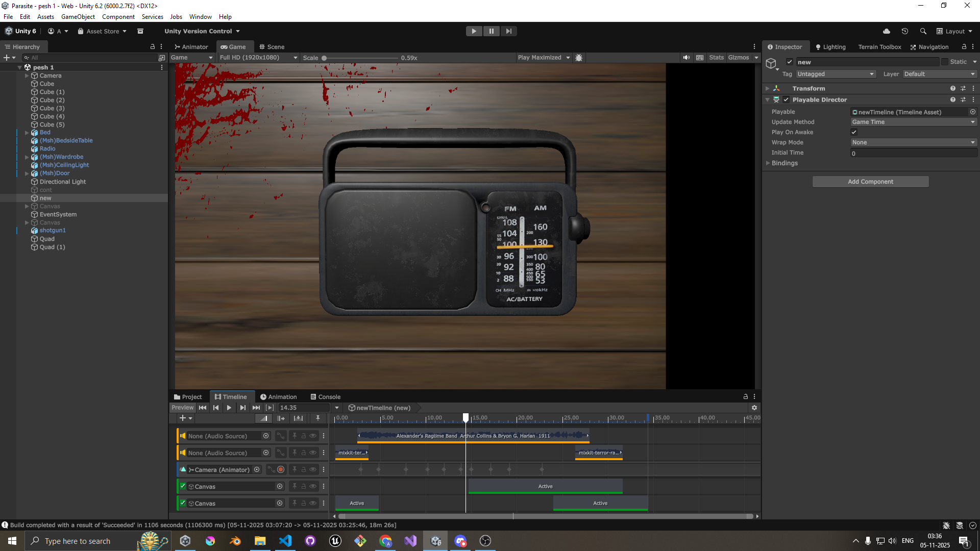This screenshot has width=980, height=551.
Task: Open the GameObject menu
Action: point(78,17)
